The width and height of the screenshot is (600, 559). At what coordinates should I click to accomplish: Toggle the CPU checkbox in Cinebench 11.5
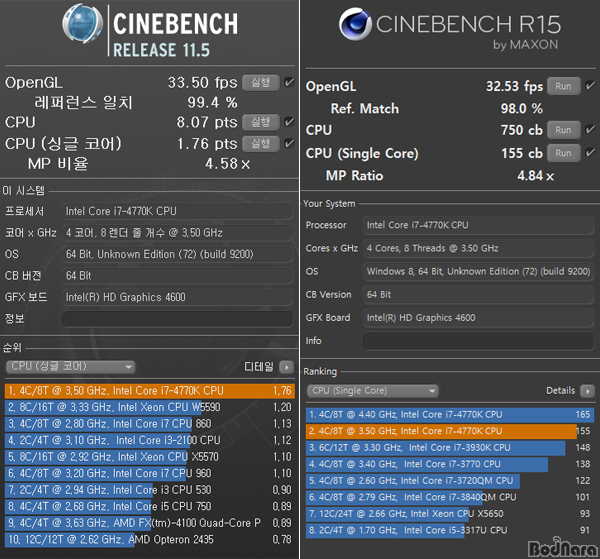click(289, 122)
